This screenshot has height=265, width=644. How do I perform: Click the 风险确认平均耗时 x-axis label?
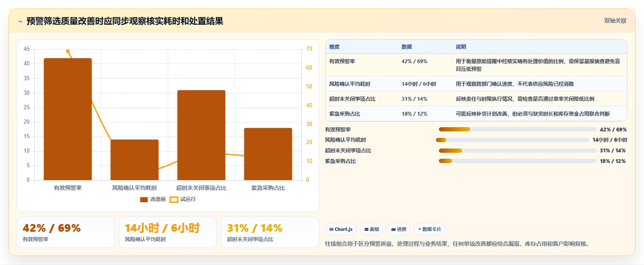(x=135, y=188)
